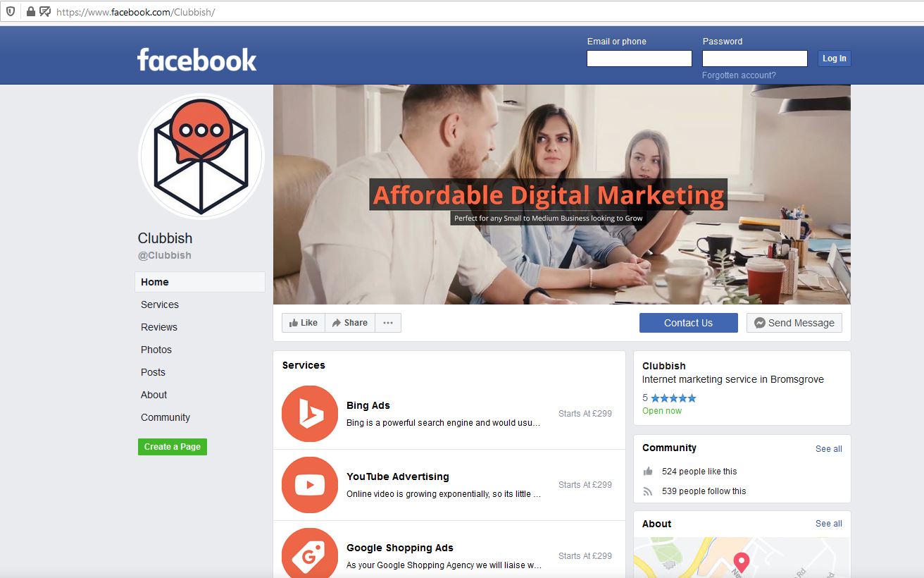
Task: Share the Clubbish page
Action: 350,323
